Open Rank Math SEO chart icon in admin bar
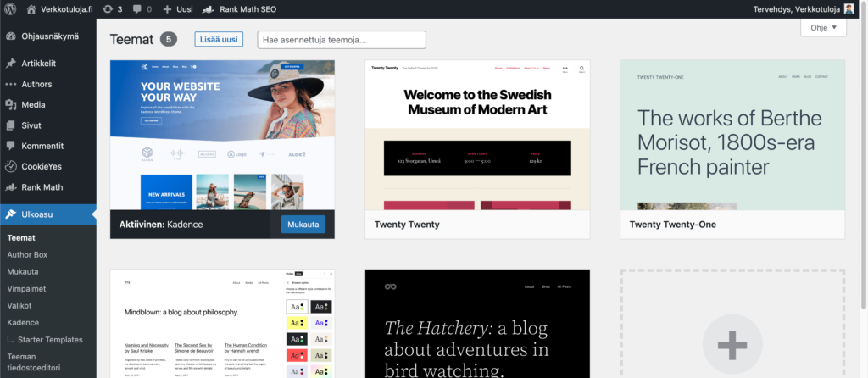The image size is (868, 378). click(x=209, y=9)
